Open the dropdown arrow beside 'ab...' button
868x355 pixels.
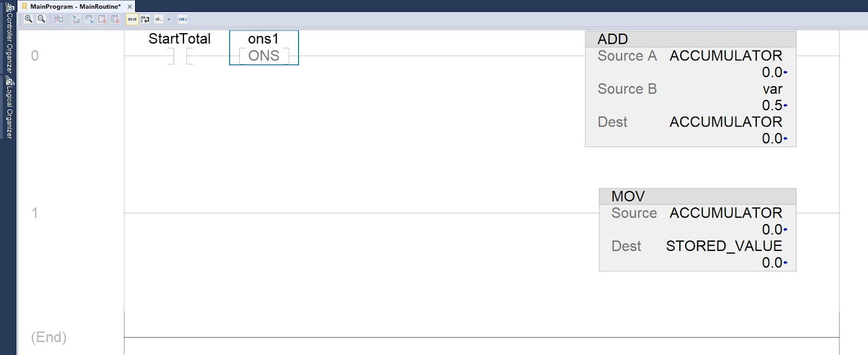pos(169,19)
